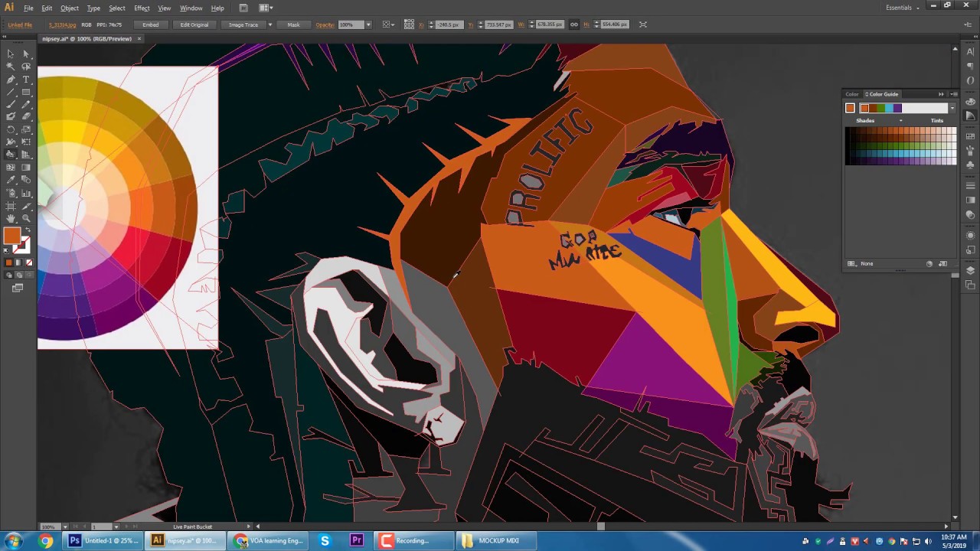Click the Image Trace button
980x551 pixels.
point(243,24)
